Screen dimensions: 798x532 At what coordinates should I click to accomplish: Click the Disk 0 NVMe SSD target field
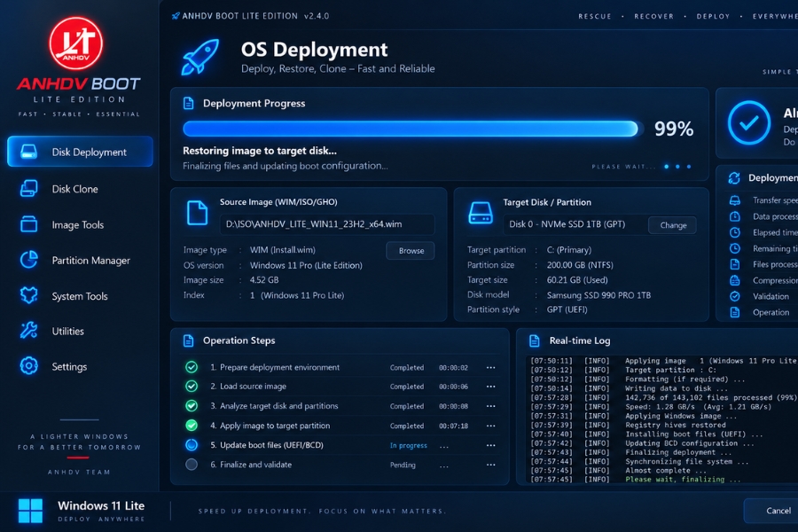[x=575, y=224]
